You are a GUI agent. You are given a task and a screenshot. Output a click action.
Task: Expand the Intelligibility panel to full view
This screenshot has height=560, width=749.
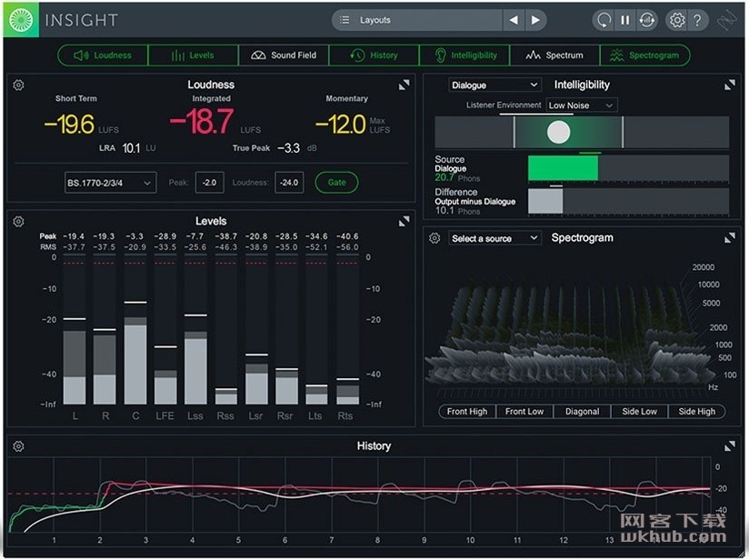pyautogui.click(x=729, y=85)
